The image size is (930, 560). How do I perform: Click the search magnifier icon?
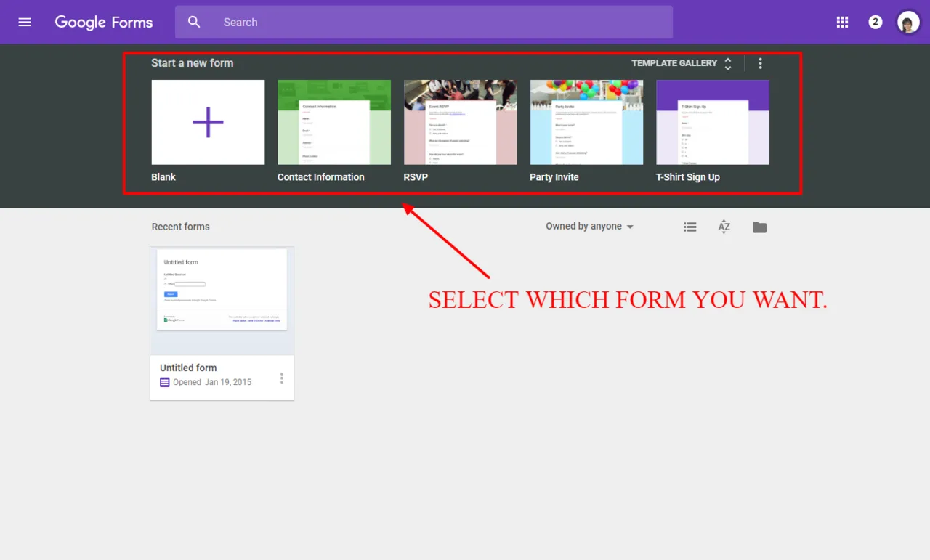click(x=194, y=22)
